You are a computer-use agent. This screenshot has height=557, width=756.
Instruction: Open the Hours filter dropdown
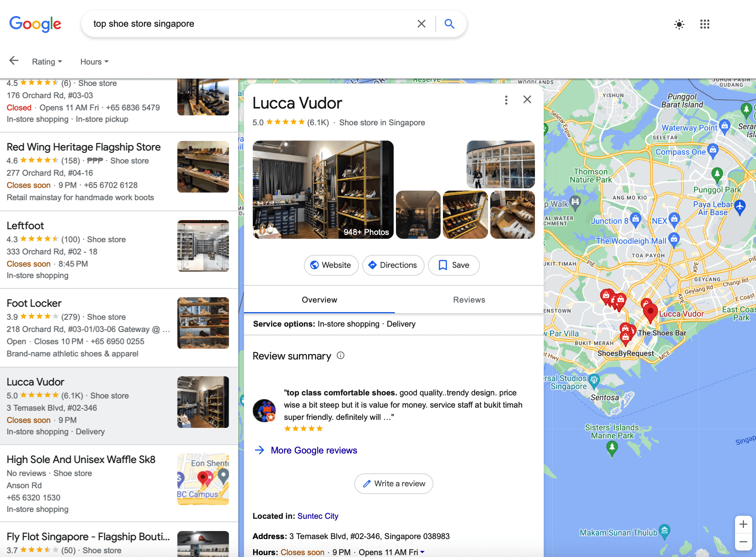click(x=94, y=62)
